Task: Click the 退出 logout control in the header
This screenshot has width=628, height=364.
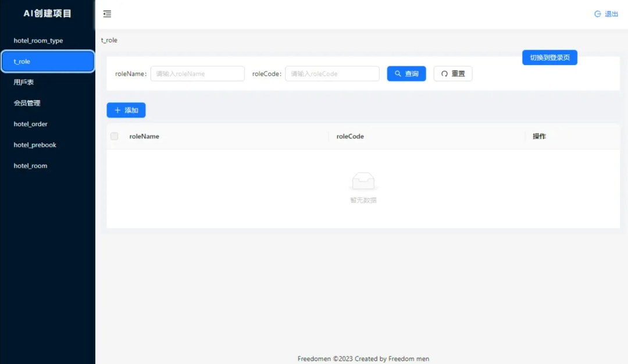Action: coord(608,13)
